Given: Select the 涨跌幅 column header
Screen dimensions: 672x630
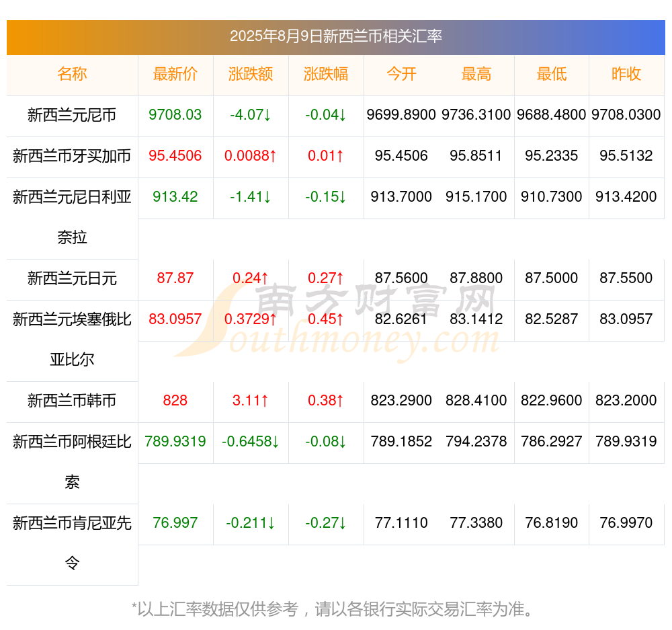Looking at the screenshot, I should 326,74.
